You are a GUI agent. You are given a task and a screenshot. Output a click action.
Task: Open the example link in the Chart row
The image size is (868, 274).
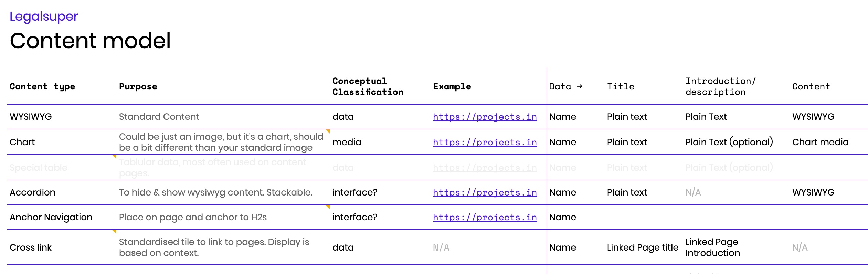tap(485, 143)
